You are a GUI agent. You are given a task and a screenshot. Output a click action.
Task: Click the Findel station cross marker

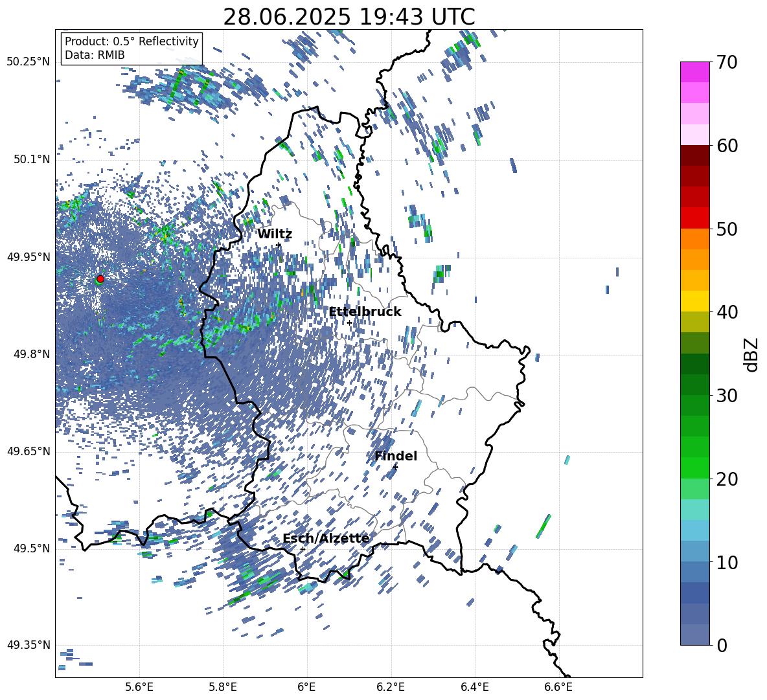pos(395,468)
